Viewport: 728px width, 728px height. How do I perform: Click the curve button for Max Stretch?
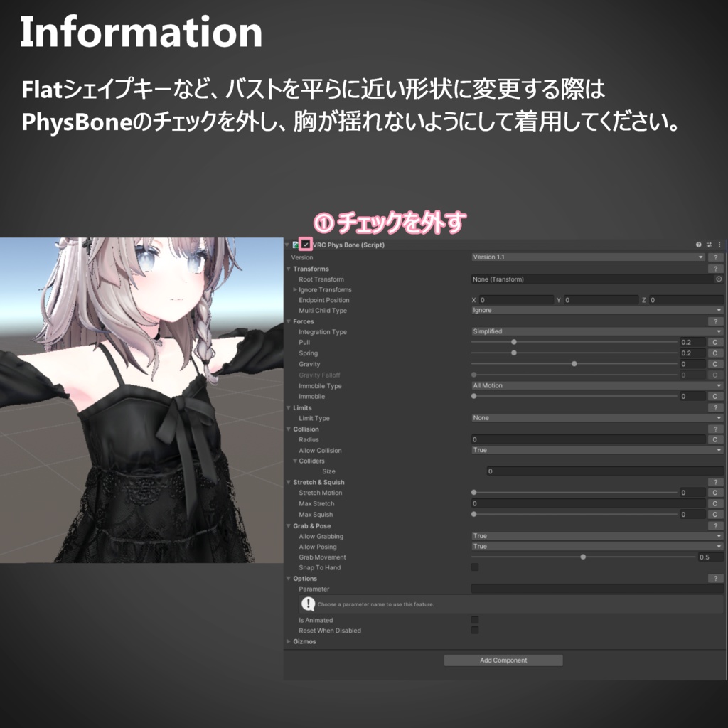(x=715, y=504)
